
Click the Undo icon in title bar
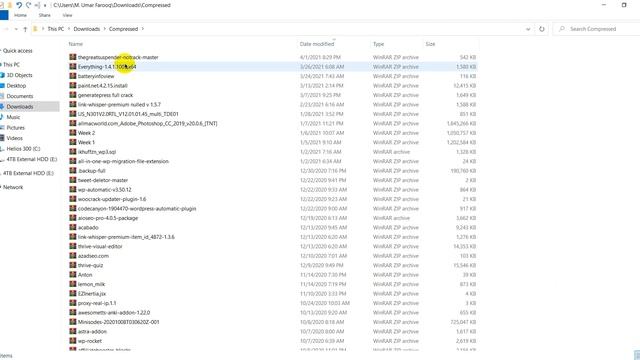pos(19,5)
